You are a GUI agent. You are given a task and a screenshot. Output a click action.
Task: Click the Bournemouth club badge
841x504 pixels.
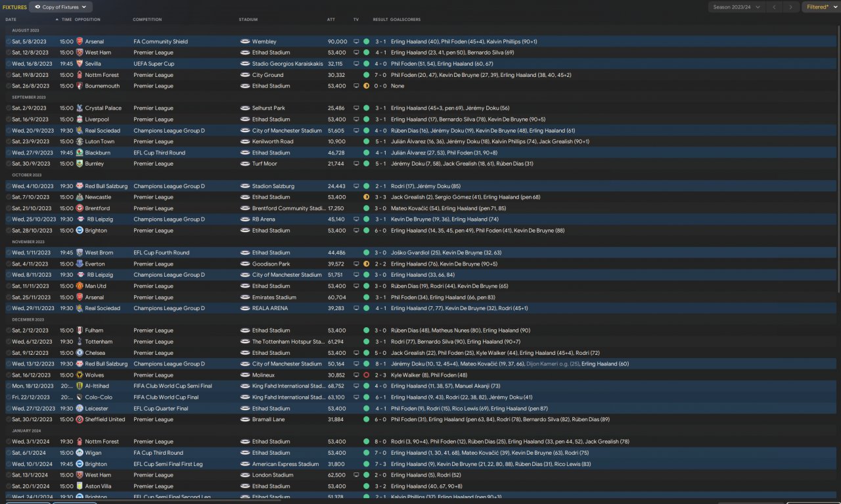pyautogui.click(x=80, y=86)
